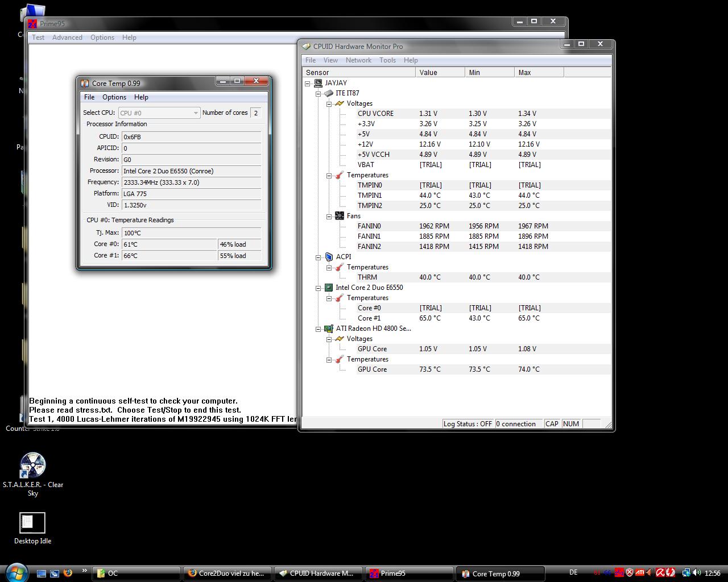Viewport: 728px width, 582px height.
Task: Open Options menu in Core Temp
Action: [114, 97]
